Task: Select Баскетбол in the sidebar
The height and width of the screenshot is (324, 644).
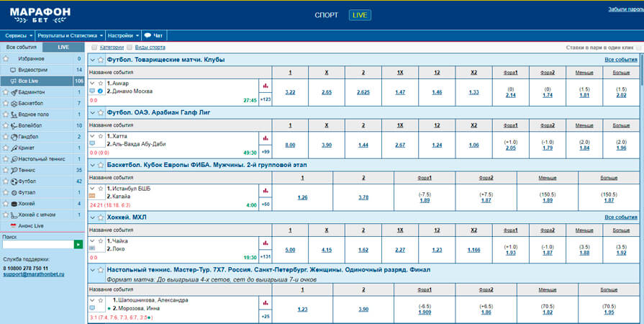Action: coord(42,103)
